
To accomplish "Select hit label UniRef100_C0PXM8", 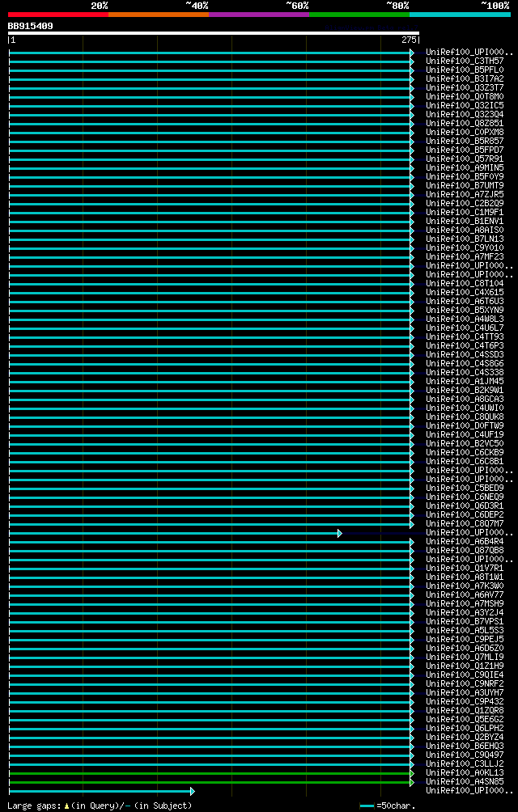I will pos(465,132).
